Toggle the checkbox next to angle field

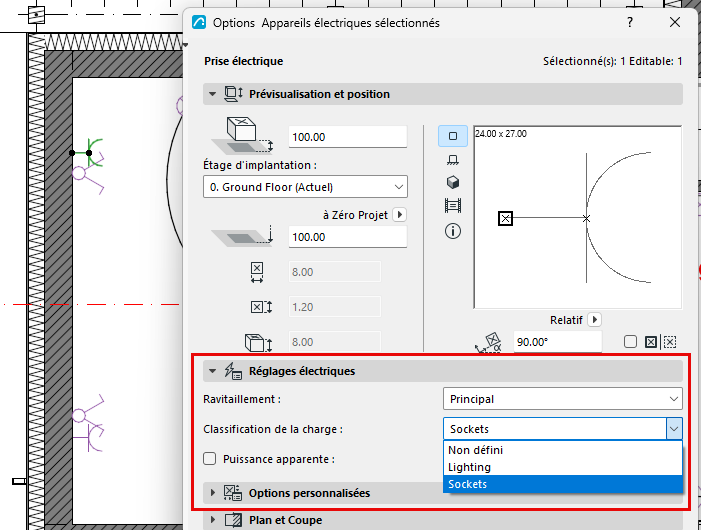coord(630,342)
